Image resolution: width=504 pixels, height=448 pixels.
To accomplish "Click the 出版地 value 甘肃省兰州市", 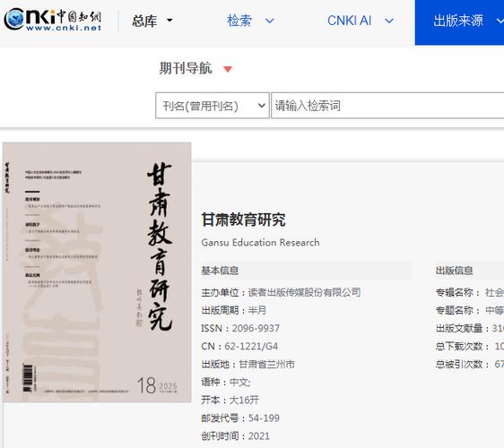I will [266, 364].
